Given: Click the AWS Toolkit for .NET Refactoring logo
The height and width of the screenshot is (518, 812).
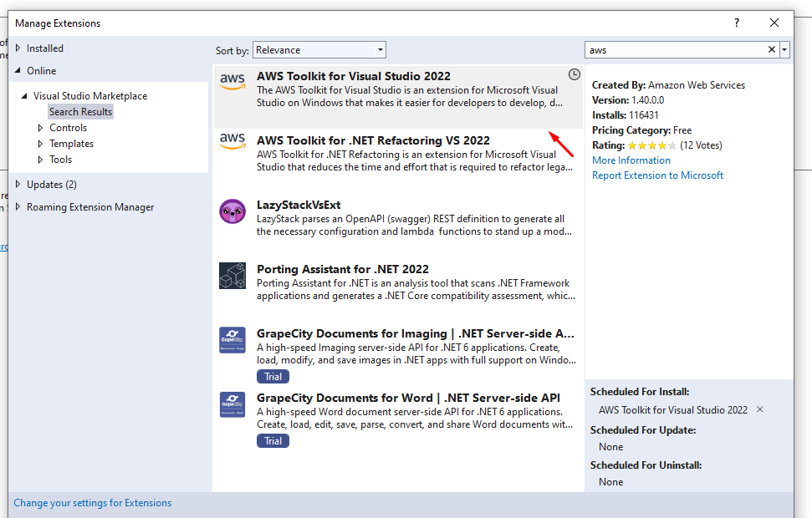Looking at the screenshot, I should coord(232,141).
